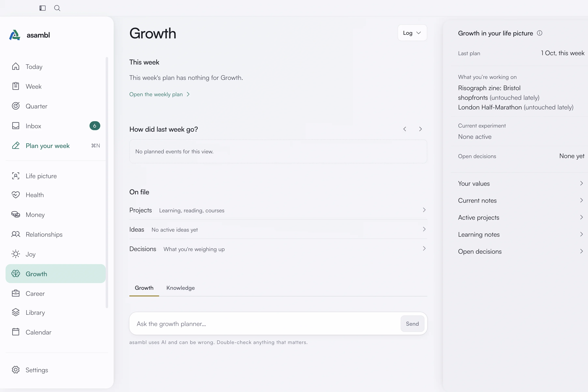
Task: Open the Log dropdown
Action: click(x=412, y=33)
